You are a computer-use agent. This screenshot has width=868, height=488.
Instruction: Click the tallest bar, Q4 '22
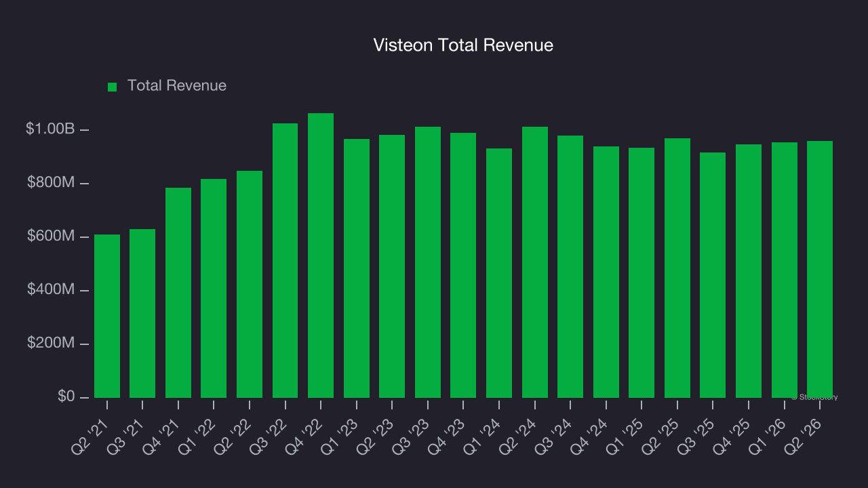click(x=321, y=256)
